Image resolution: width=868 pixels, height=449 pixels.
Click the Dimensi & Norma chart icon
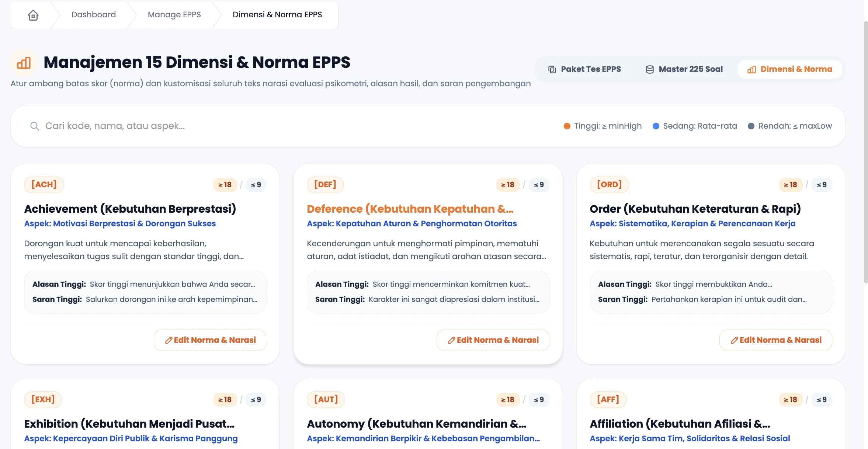tap(751, 69)
